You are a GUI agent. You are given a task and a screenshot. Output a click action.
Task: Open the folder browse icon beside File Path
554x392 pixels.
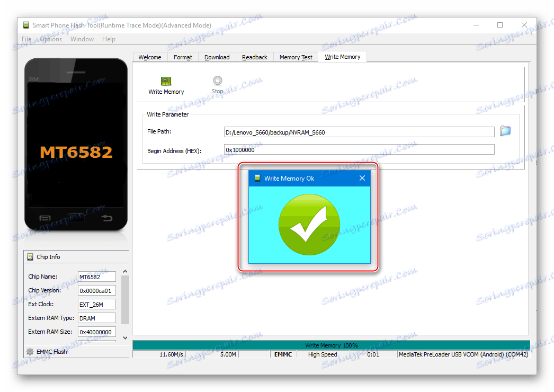pyautogui.click(x=505, y=131)
